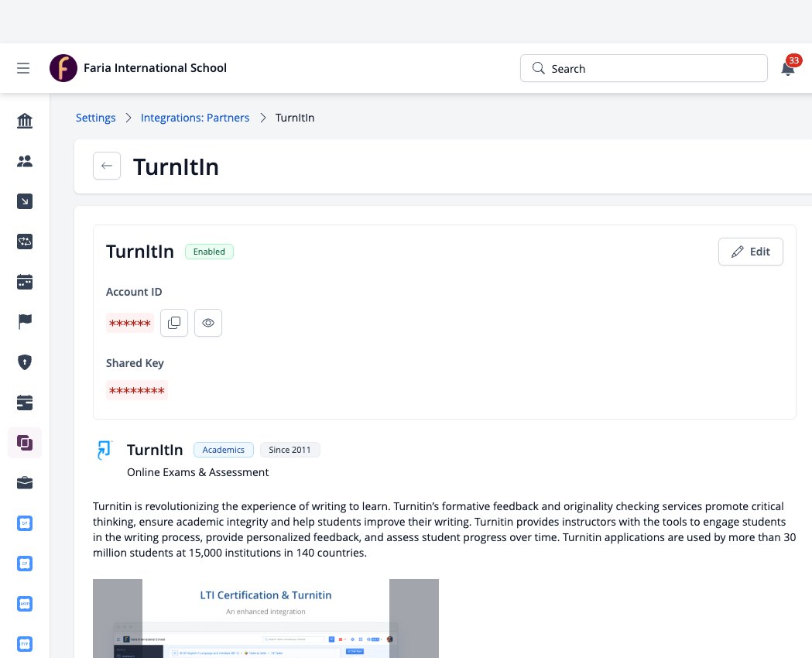Open the flag sidebar icon
This screenshot has width=812, height=658.
25,321
